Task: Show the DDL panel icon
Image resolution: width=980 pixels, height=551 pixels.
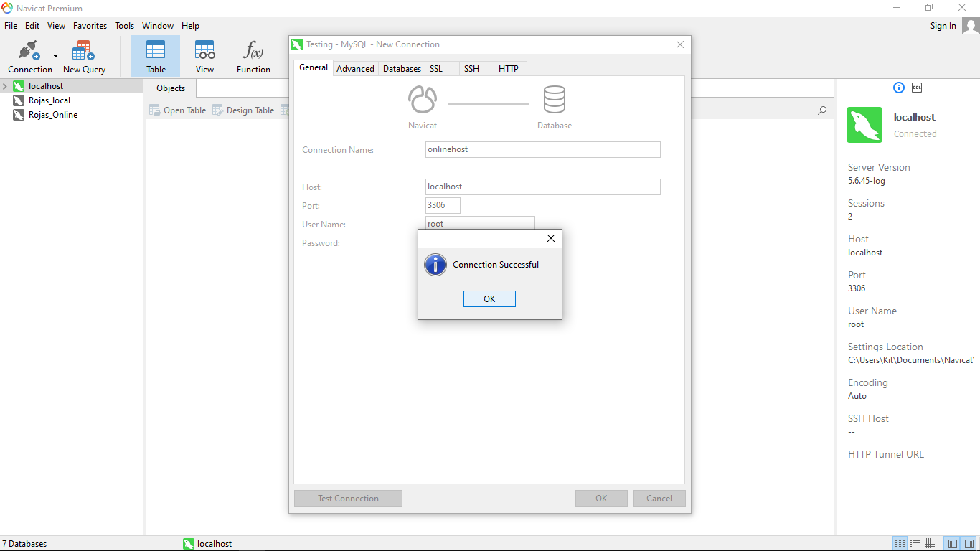Action: tap(917, 88)
